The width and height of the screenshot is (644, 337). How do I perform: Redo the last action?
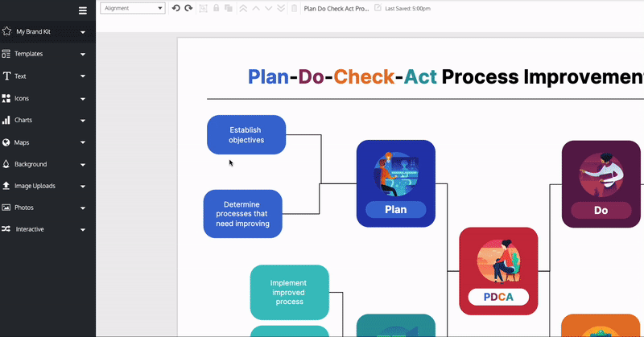[x=188, y=8]
